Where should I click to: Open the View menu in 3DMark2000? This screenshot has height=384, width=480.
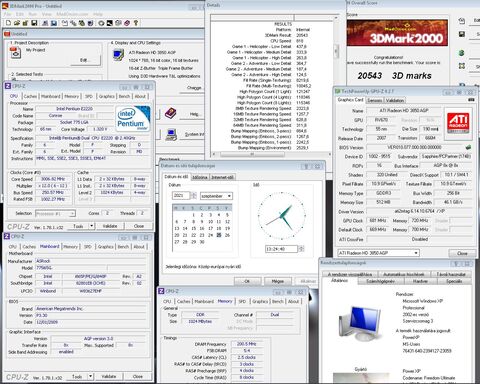[47, 14]
